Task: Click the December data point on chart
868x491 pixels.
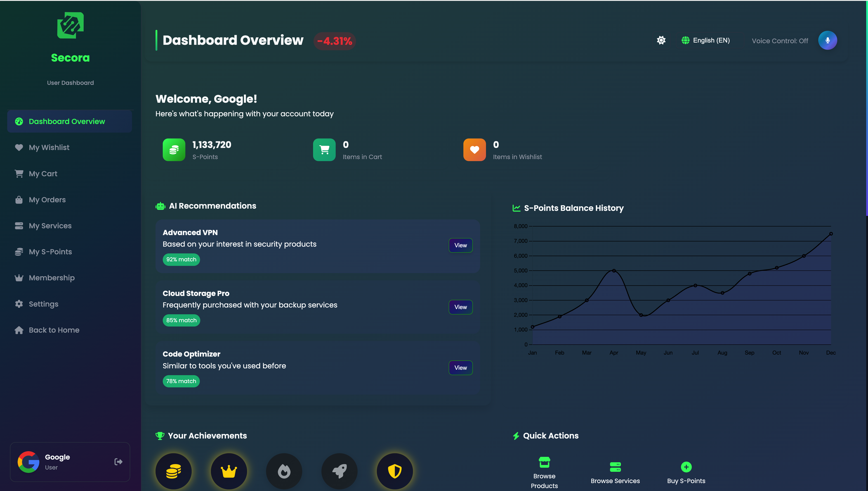Action: pos(831,234)
